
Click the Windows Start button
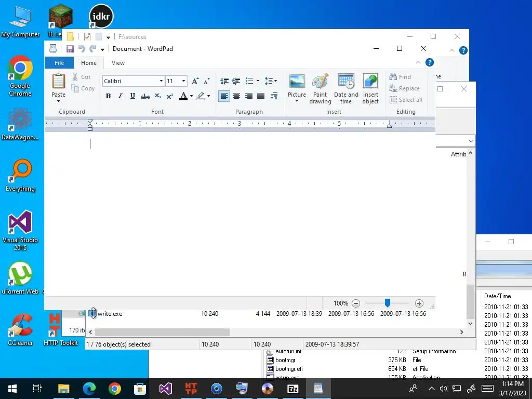[x=12, y=389]
